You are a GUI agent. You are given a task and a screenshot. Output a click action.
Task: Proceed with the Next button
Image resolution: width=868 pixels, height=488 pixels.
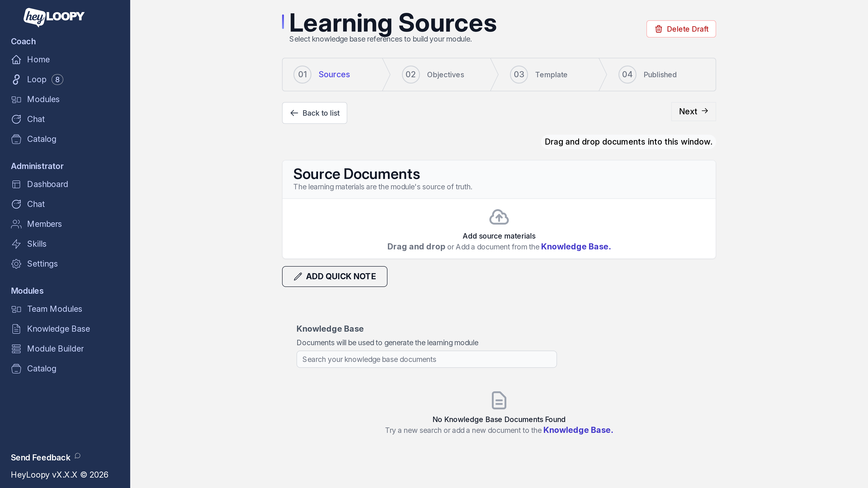(x=693, y=111)
